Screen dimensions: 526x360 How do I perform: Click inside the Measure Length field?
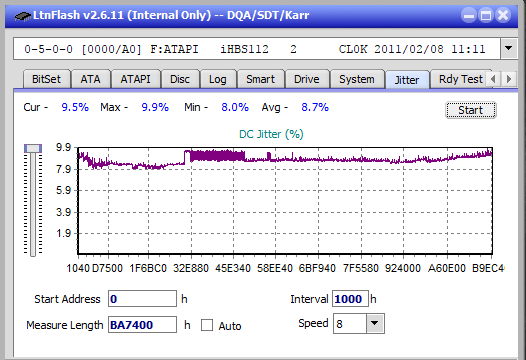click(142, 325)
